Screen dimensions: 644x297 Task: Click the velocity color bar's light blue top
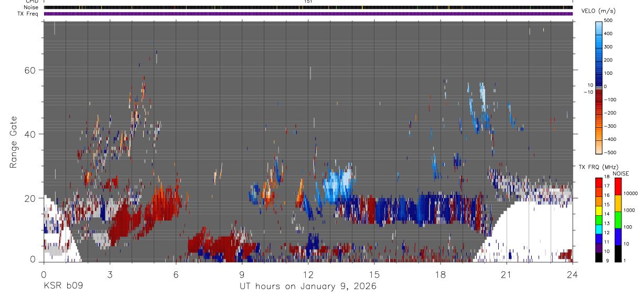tap(599, 28)
